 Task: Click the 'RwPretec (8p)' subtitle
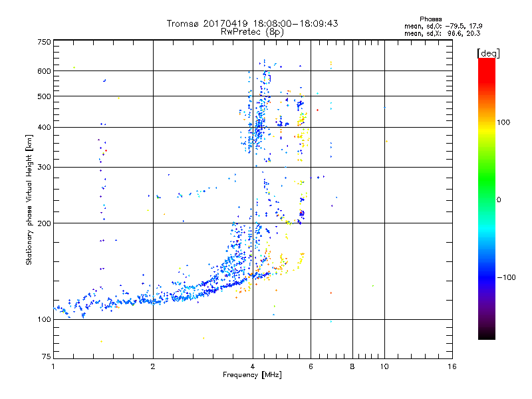(252, 32)
